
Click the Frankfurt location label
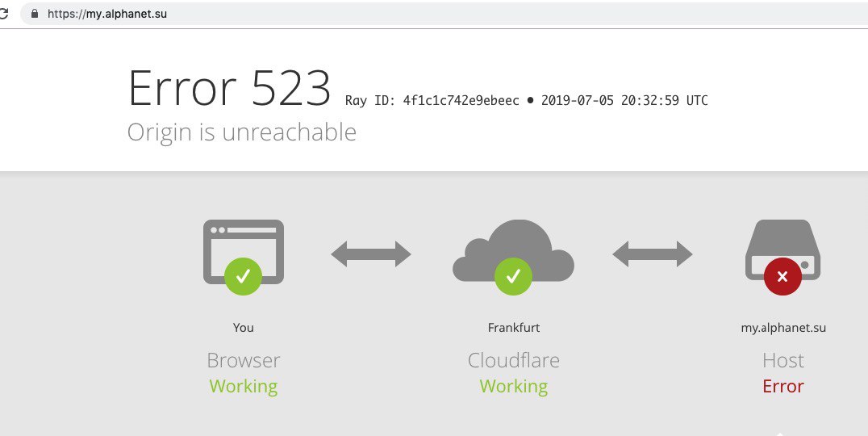pyautogui.click(x=513, y=328)
